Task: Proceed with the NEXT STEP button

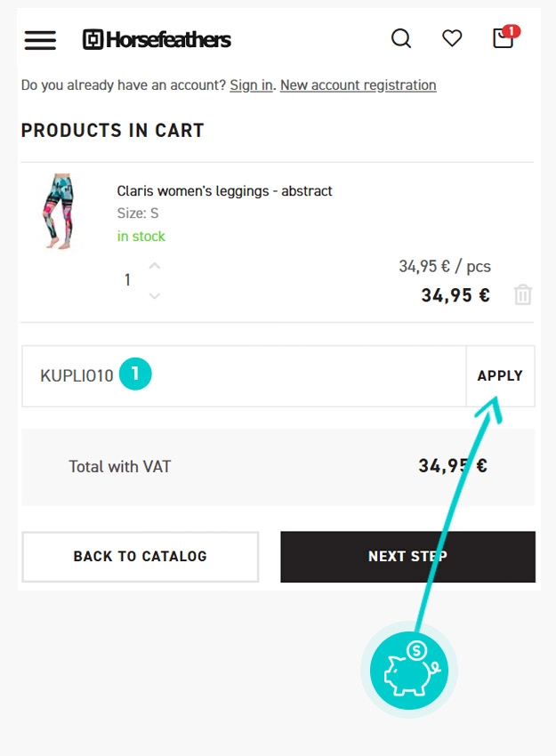Action: coord(407,557)
